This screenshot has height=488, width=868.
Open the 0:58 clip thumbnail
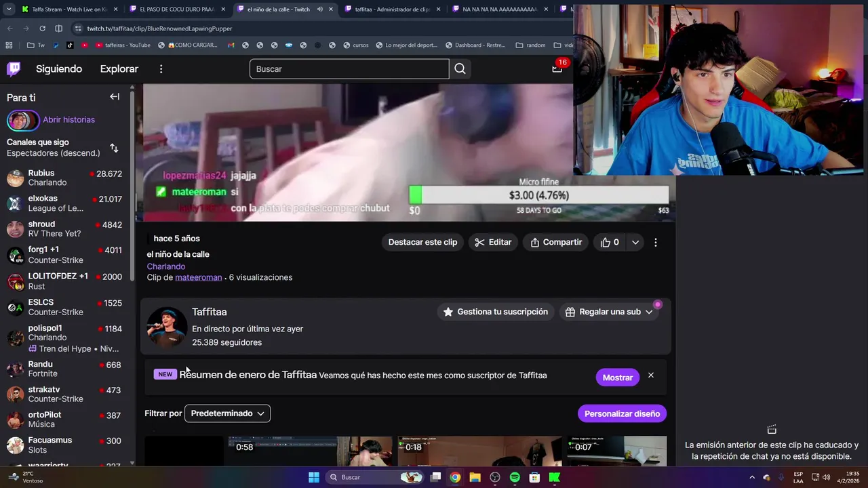point(309,451)
